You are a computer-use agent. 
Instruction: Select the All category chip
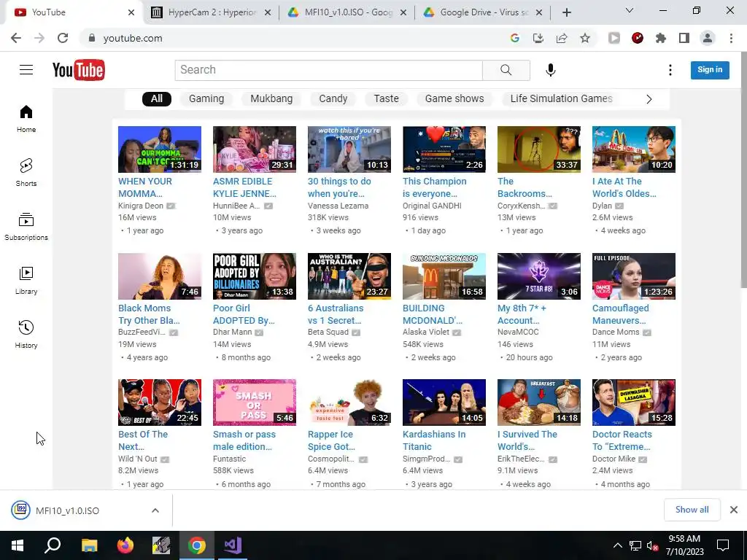click(157, 98)
